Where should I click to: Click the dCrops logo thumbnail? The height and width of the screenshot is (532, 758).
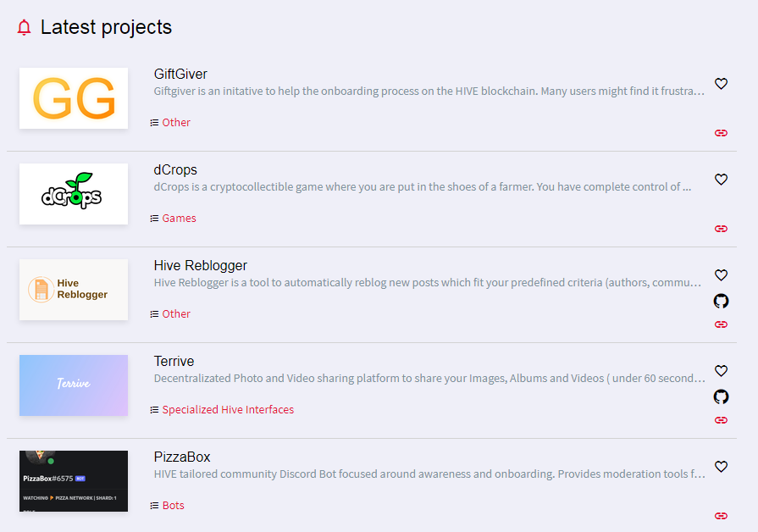[74, 194]
